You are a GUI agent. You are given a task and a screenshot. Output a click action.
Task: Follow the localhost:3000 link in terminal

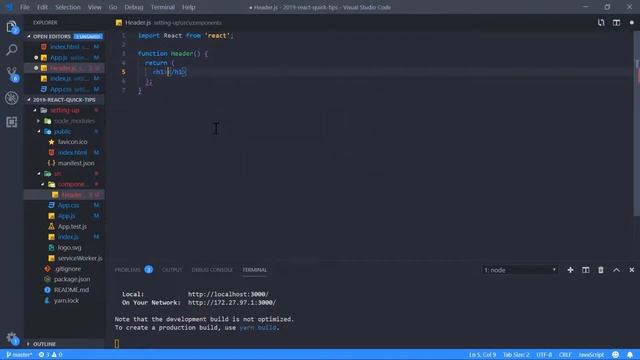[228, 294]
